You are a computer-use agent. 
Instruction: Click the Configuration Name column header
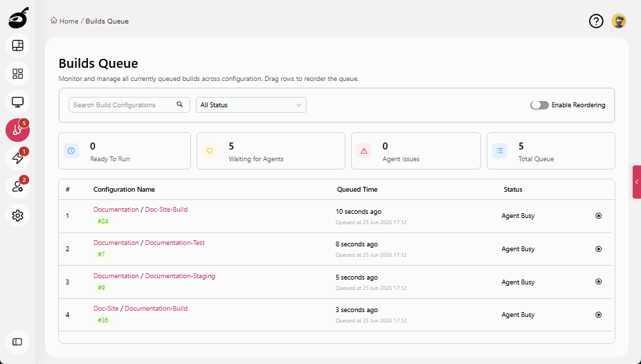[x=124, y=189]
